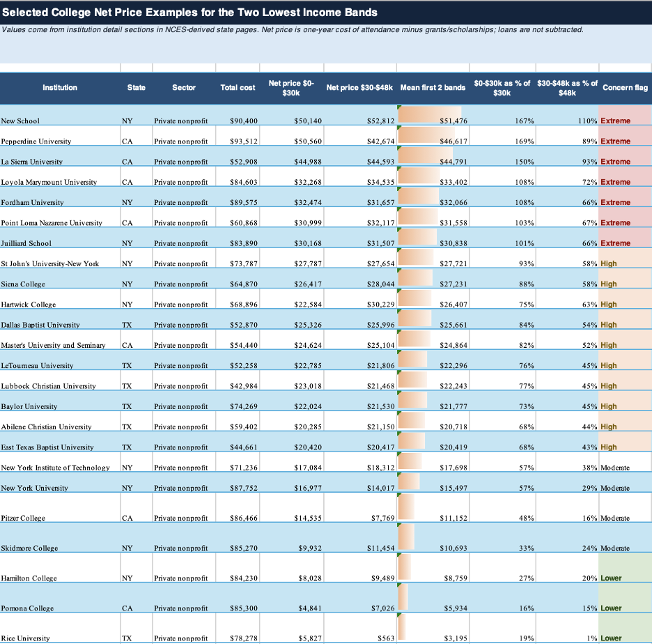Click the 'High' flag for Baylor University

(x=626, y=401)
